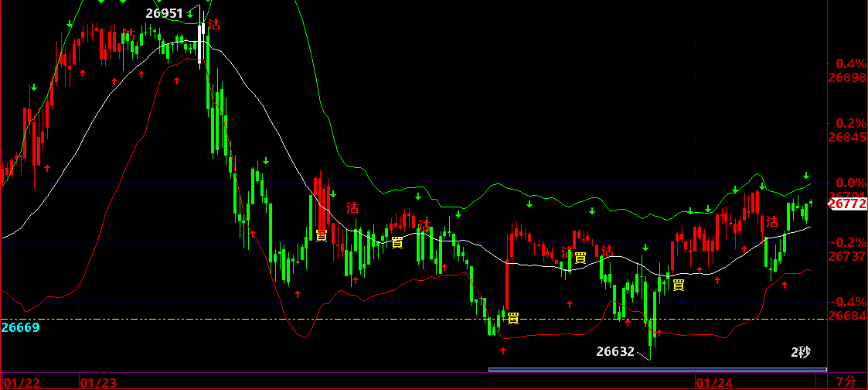This screenshot has height=390, width=868.
Task: Click the 01/22 date label
Action: click(21, 383)
